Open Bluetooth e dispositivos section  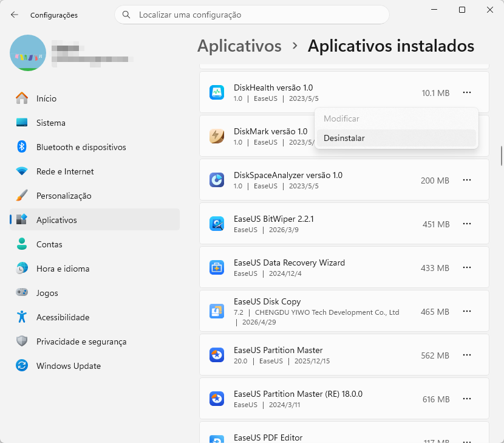(x=95, y=147)
